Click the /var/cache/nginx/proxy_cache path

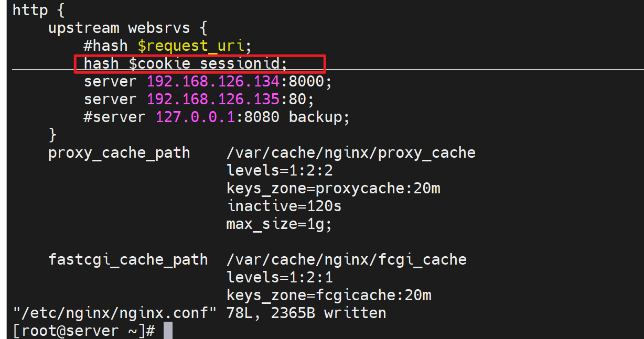click(351, 153)
